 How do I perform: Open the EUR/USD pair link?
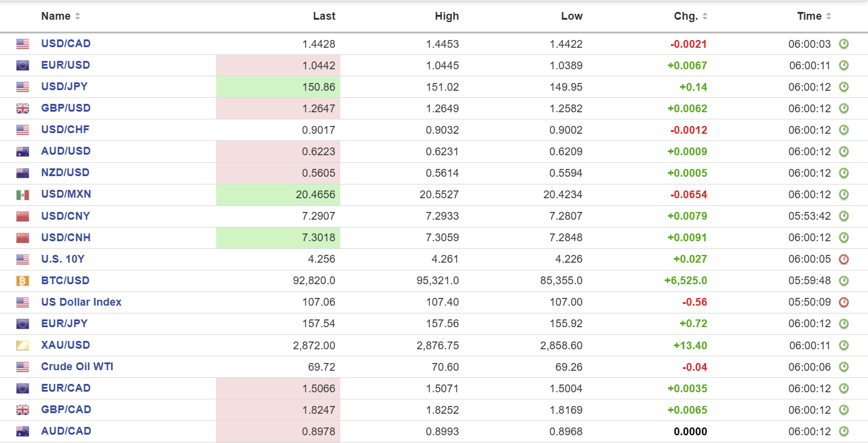[65, 65]
